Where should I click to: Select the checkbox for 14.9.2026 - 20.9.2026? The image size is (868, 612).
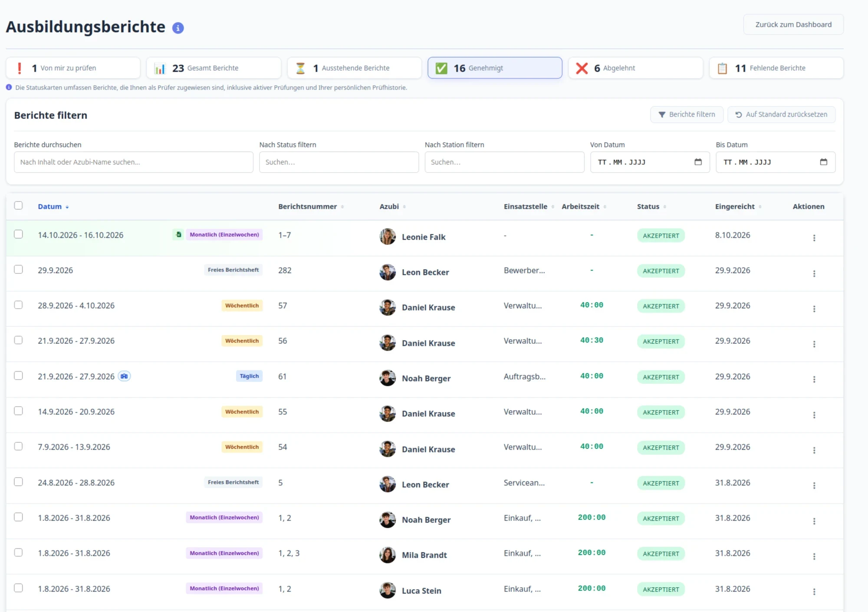click(x=18, y=411)
